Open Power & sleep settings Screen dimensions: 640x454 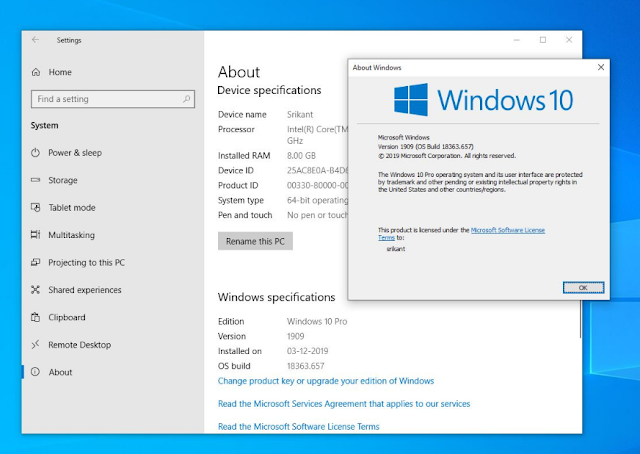click(x=113, y=153)
